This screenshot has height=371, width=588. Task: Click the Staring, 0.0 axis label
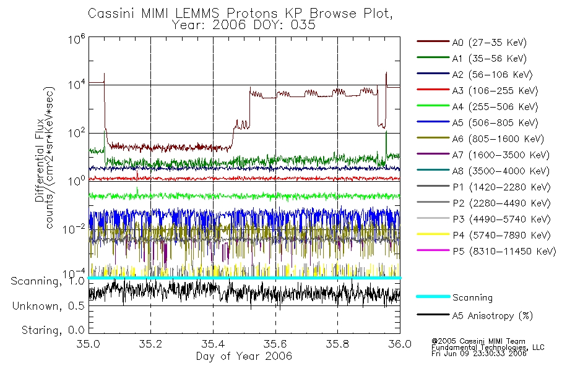point(53,331)
